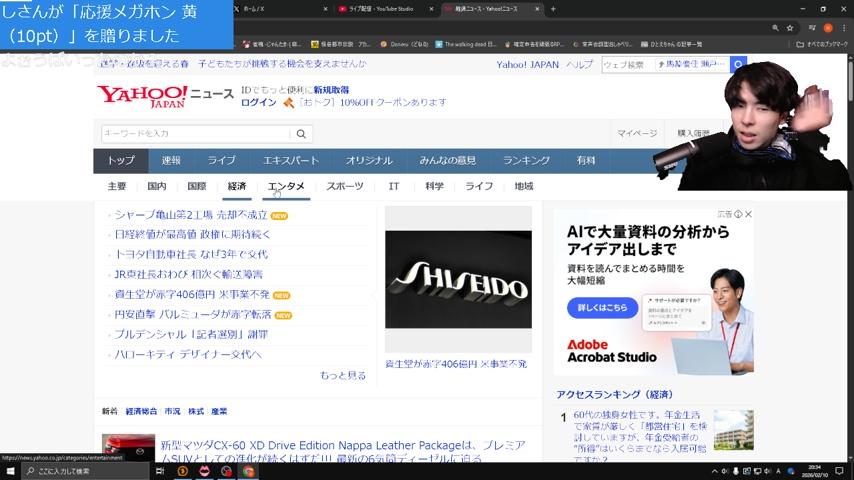Open Task View on the taskbar
The width and height of the screenshot is (854, 480).
tap(160, 471)
